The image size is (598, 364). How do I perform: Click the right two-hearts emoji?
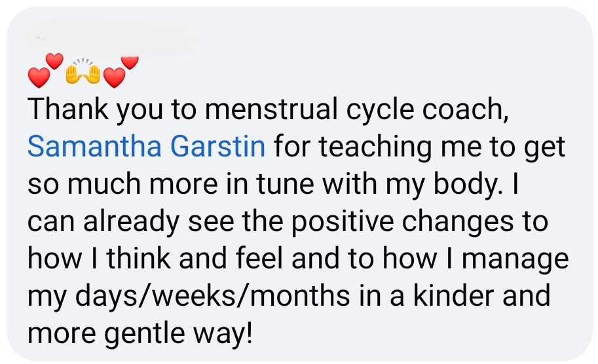click(x=121, y=71)
